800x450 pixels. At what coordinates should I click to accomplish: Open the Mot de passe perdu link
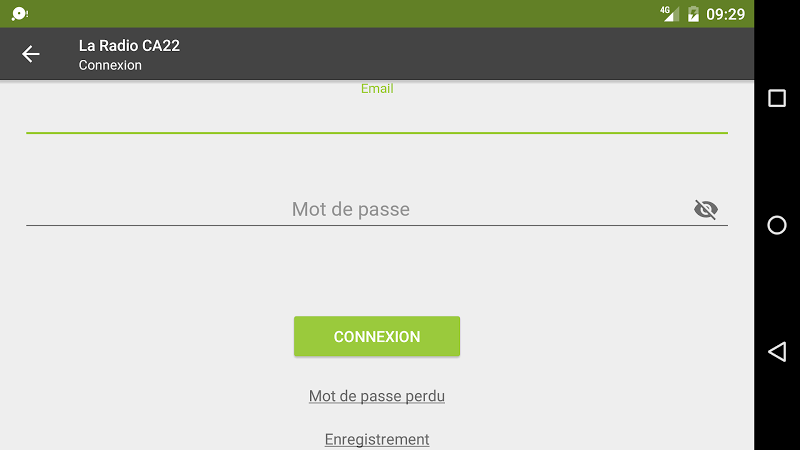coord(377,396)
